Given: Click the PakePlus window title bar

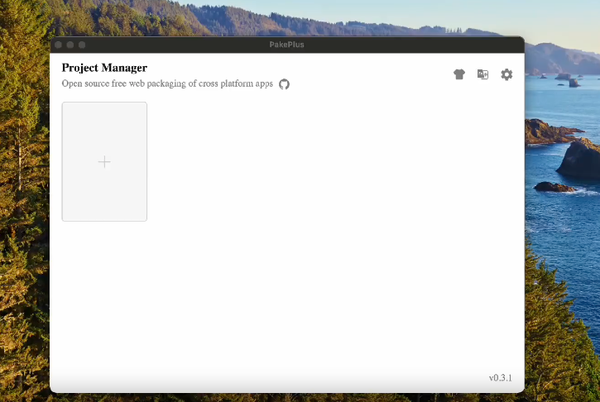Looking at the screenshot, I should (x=287, y=45).
